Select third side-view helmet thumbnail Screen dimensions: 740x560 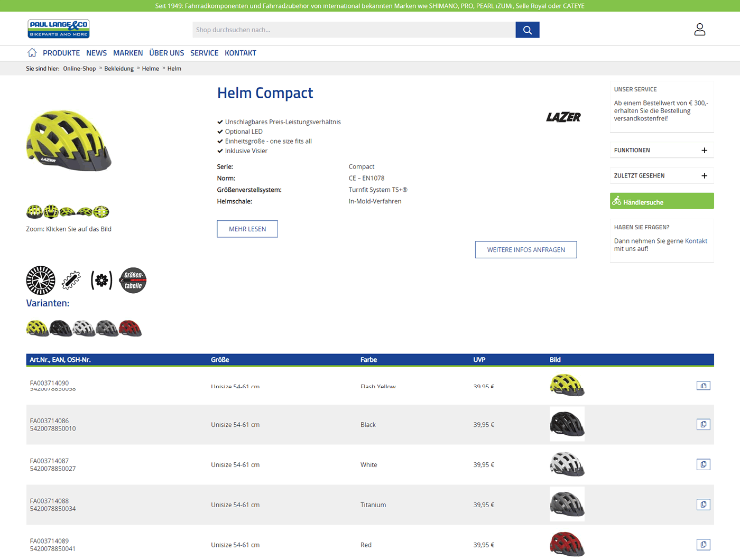(x=68, y=212)
